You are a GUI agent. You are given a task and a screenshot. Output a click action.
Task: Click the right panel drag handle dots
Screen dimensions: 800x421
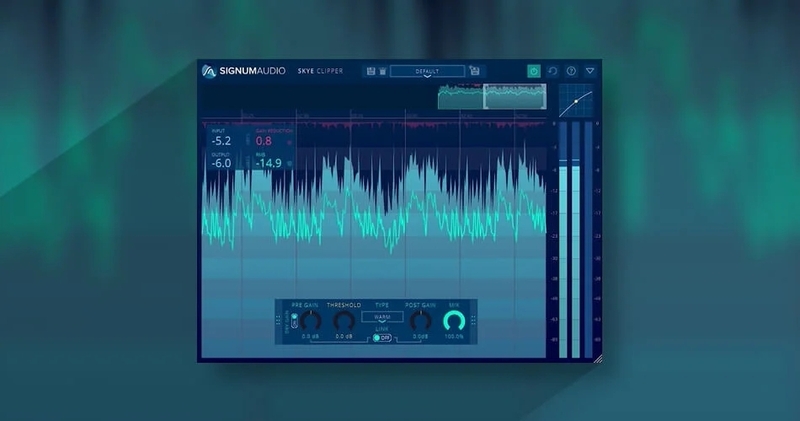pos(473,320)
